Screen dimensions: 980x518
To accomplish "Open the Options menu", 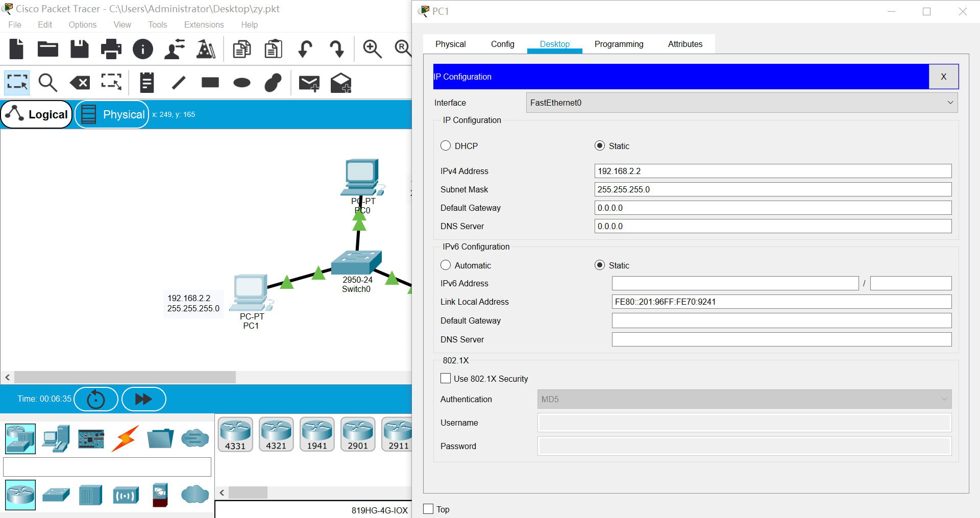I will coord(83,24).
